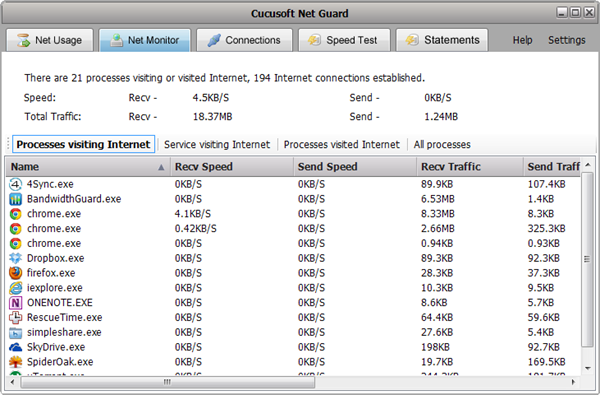
Task: Click the 325.3KB Send Traffic cell
Action: click(x=546, y=229)
